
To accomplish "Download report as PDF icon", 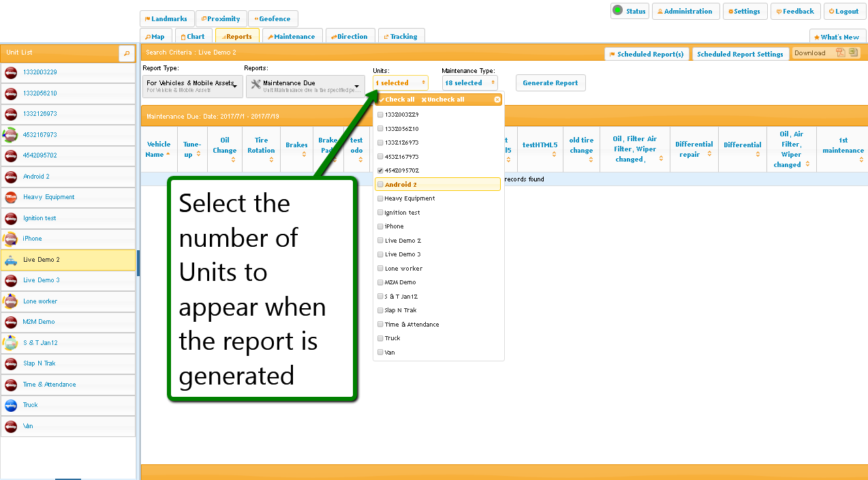I will tap(841, 53).
